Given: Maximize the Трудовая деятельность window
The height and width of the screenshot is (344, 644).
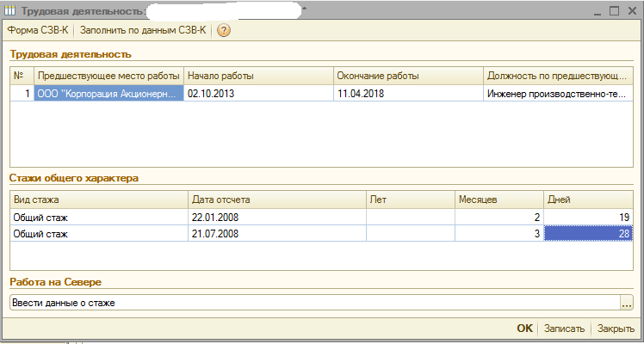Looking at the screenshot, I should point(615,10).
